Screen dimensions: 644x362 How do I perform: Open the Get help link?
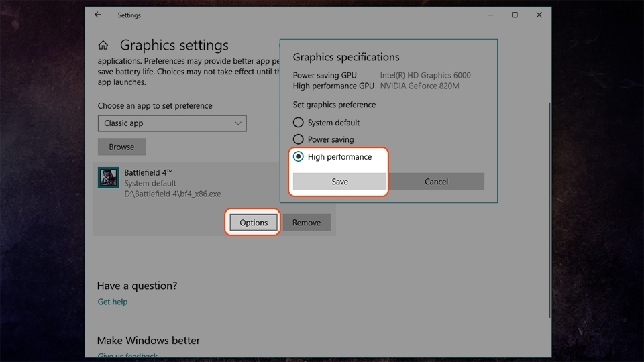113,302
